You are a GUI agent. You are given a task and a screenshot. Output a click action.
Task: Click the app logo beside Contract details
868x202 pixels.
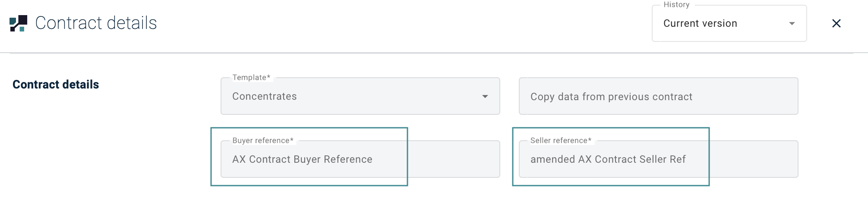(x=18, y=23)
